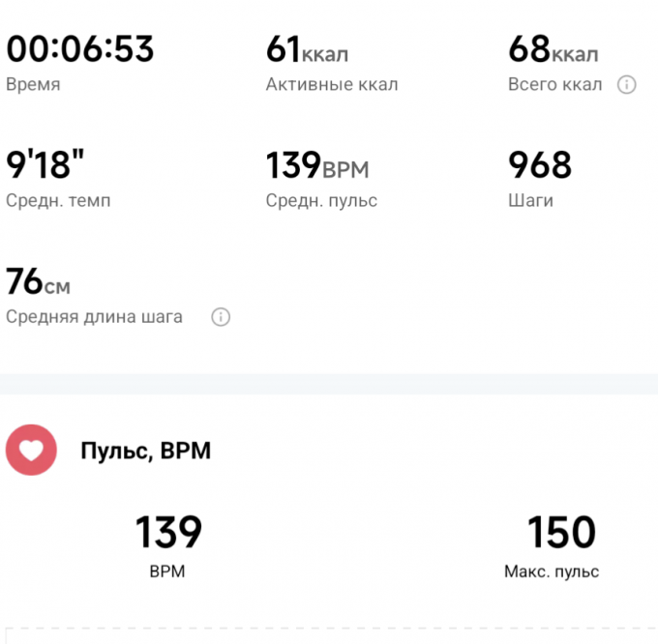
Task: Click the Активные ккал label
Action: tap(331, 85)
